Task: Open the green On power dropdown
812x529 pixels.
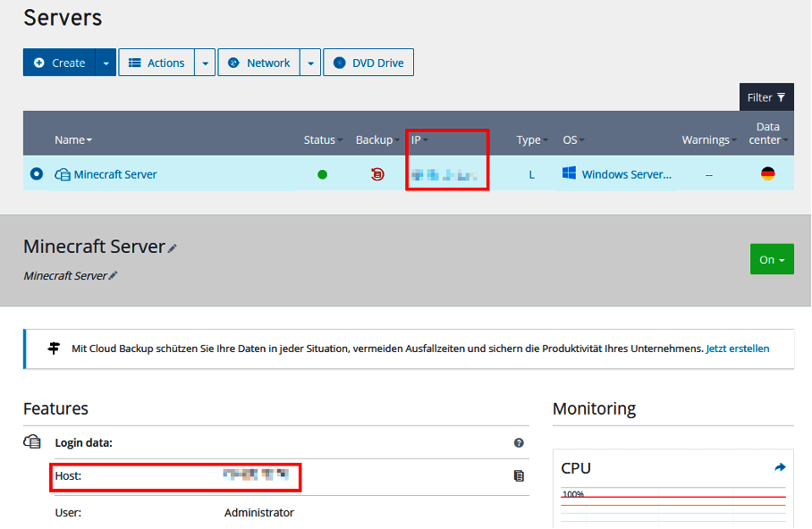Action: 771,259
